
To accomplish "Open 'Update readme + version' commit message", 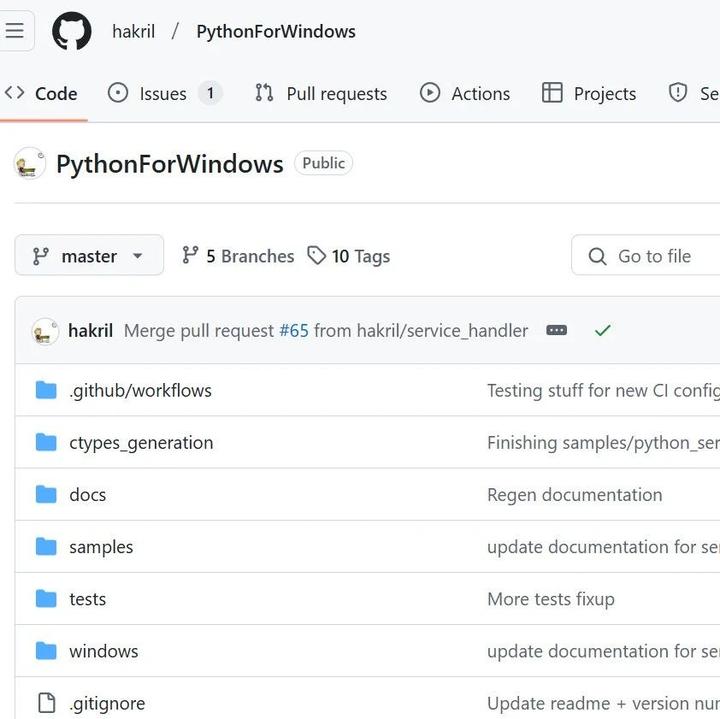I will [x=603, y=704].
